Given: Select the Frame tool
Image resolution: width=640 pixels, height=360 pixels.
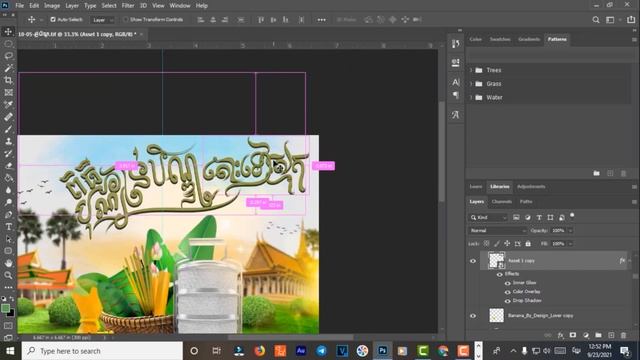Looking at the screenshot, I should click(8, 93).
